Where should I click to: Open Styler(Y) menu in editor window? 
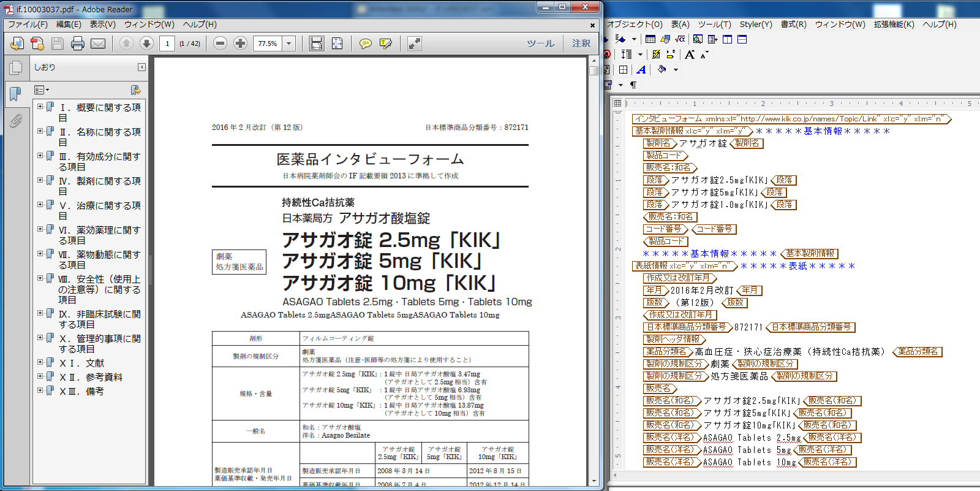point(756,25)
